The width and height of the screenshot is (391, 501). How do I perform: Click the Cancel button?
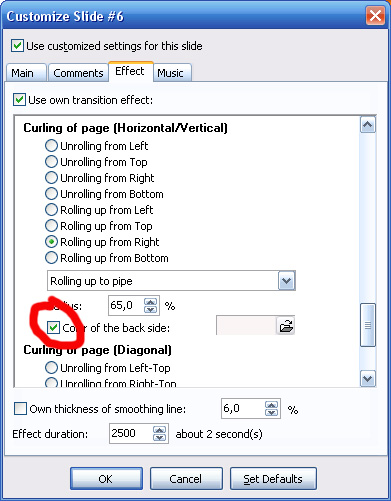(186, 479)
